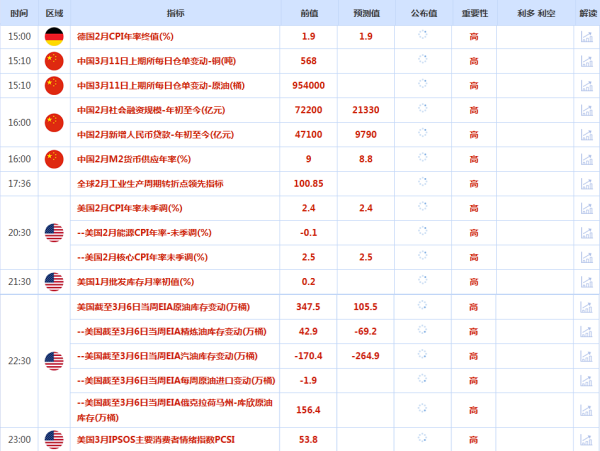The width and height of the screenshot is (600, 451).
Task: Click the 利多 利空 column header
Action: click(536, 13)
